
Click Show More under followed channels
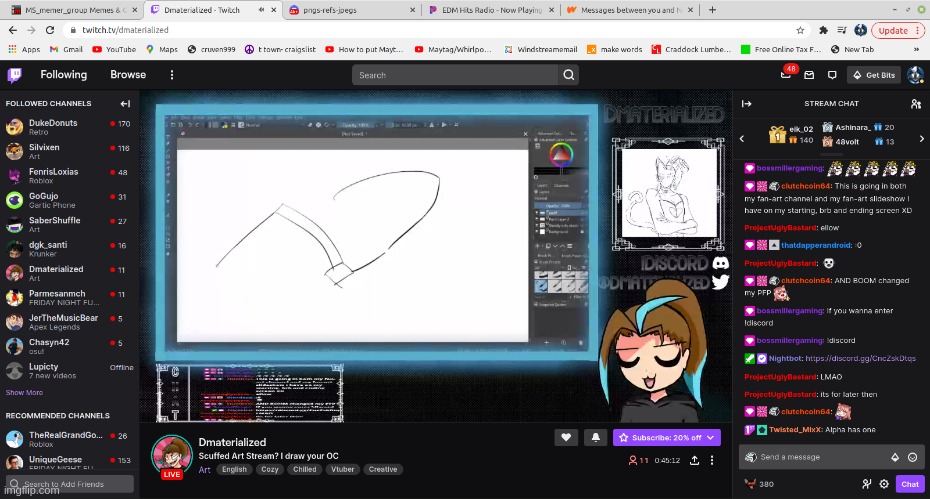point(24,393)
